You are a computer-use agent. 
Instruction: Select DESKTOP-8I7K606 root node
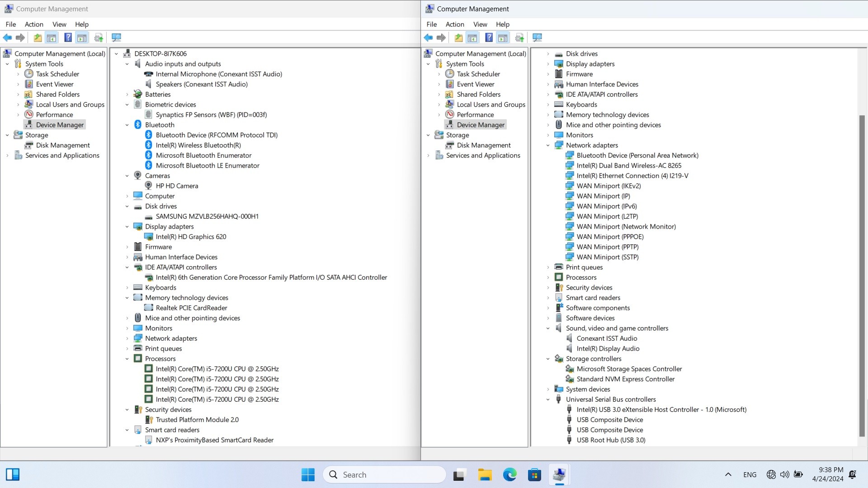pyautogui.click(x=160, y=54)
